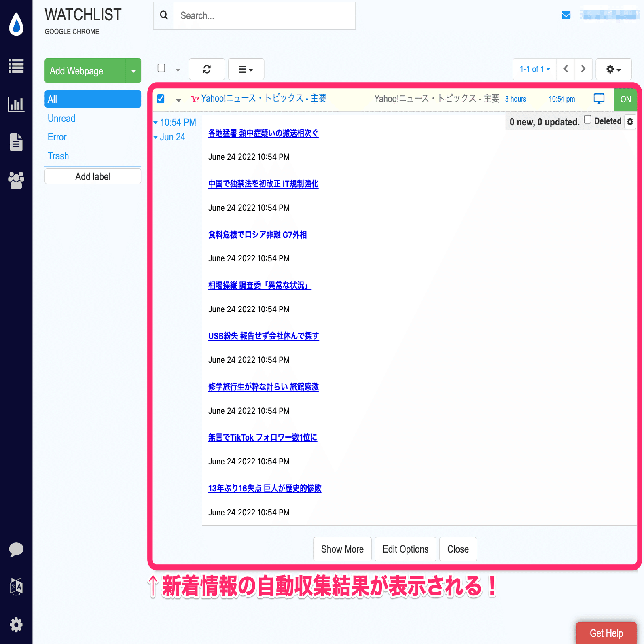This screenshot has width=644, height=644.
Task: Open the Yahoo!ニュース・トピックス - 主要 title link
Action: click(264, 98)
